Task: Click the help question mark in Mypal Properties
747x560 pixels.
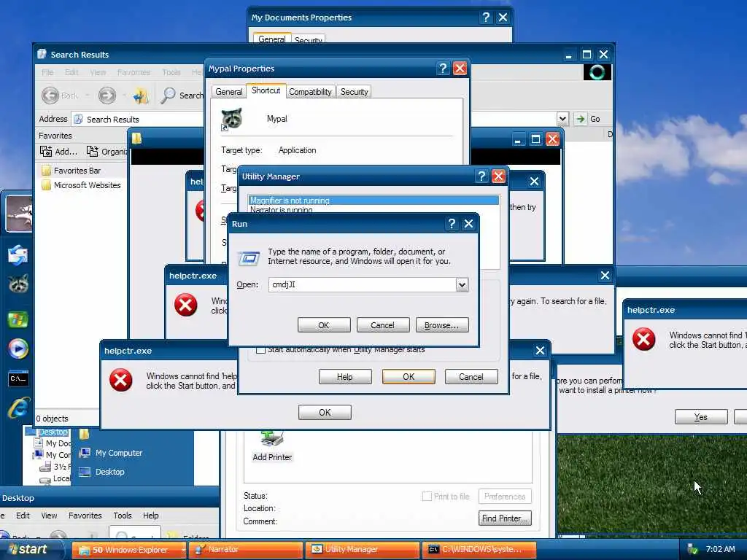Action: (x=443, y=69)
